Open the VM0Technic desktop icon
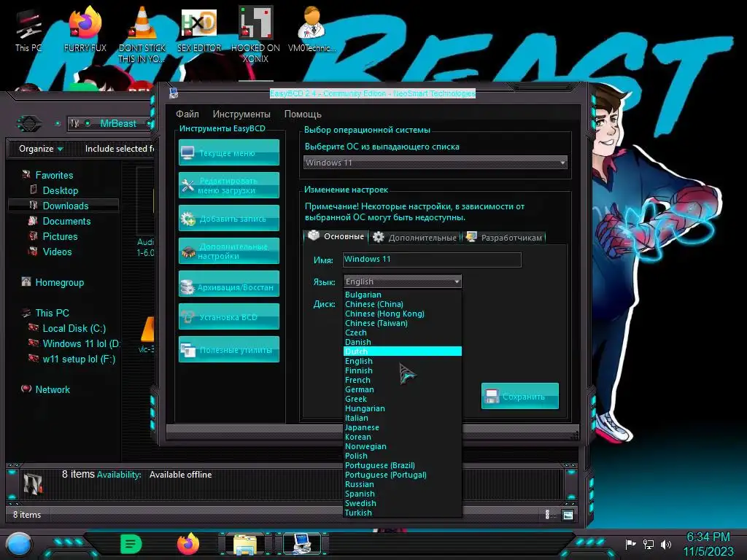Viewport: 747px width, 560px height. (311, 29)
